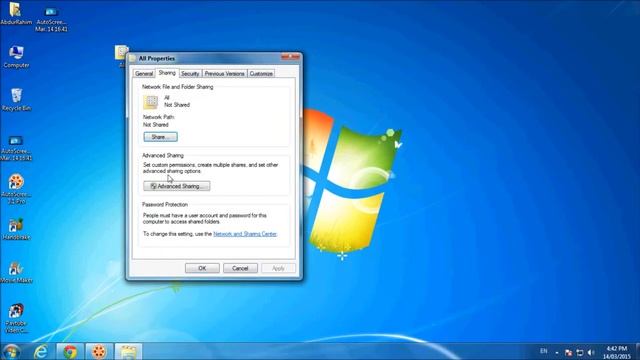Click the EN language indicator
The height and width of the screenshot is (360, 640).
pos(544,351)
